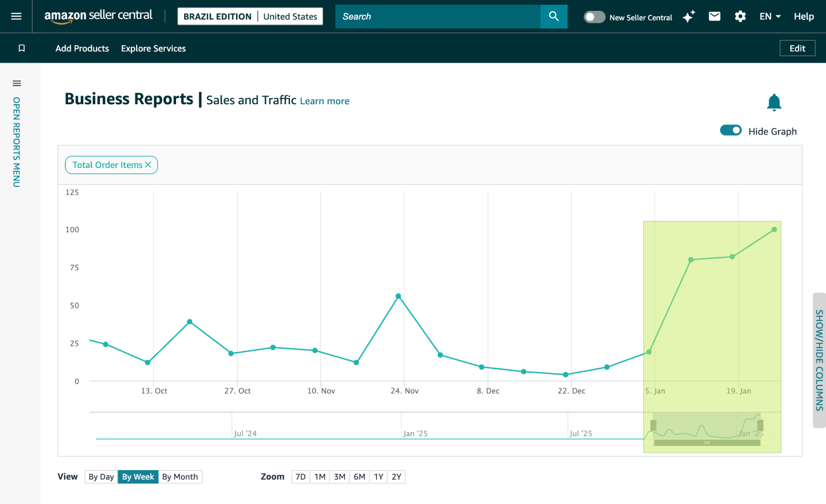This screenshot has width=826, height=504.
Task: Open the sparkle AI assistant icon
Action: point(688,17)
